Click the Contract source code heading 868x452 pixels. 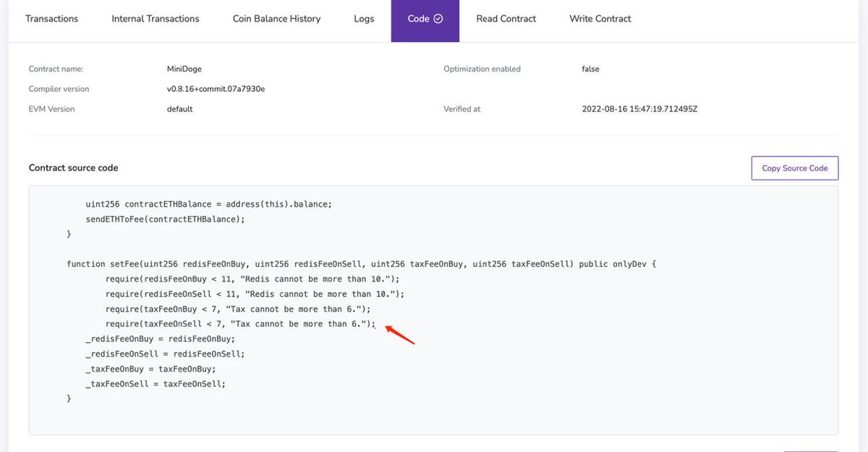(73, 168)
